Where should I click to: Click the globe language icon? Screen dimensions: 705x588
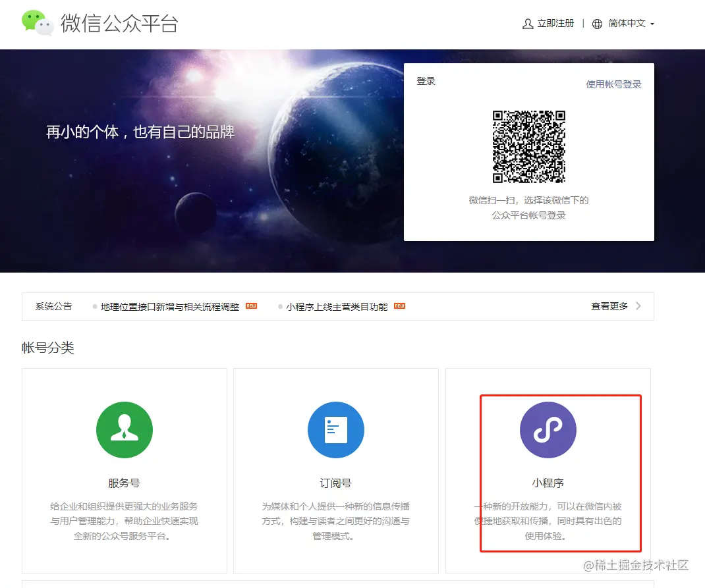[597, 24]
